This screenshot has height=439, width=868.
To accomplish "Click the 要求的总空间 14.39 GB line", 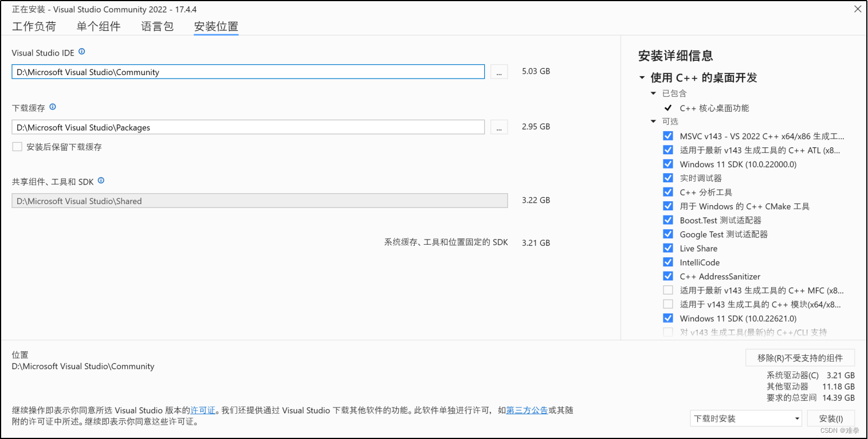I will coord(811,397).
